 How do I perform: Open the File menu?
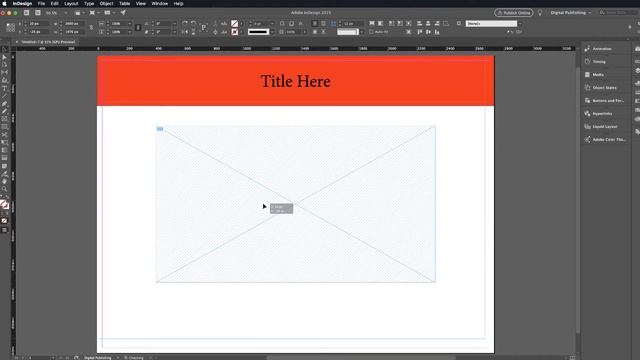41,4
